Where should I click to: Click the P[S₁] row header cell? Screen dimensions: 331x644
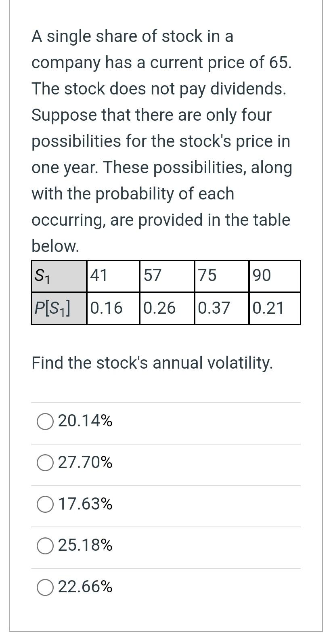[59, 308]
